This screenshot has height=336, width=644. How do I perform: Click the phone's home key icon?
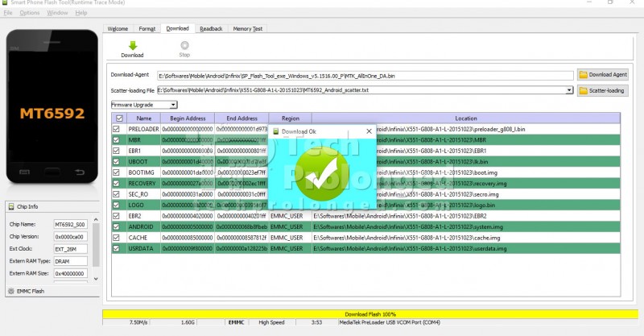pyautogui.click(x=52, y=172)
